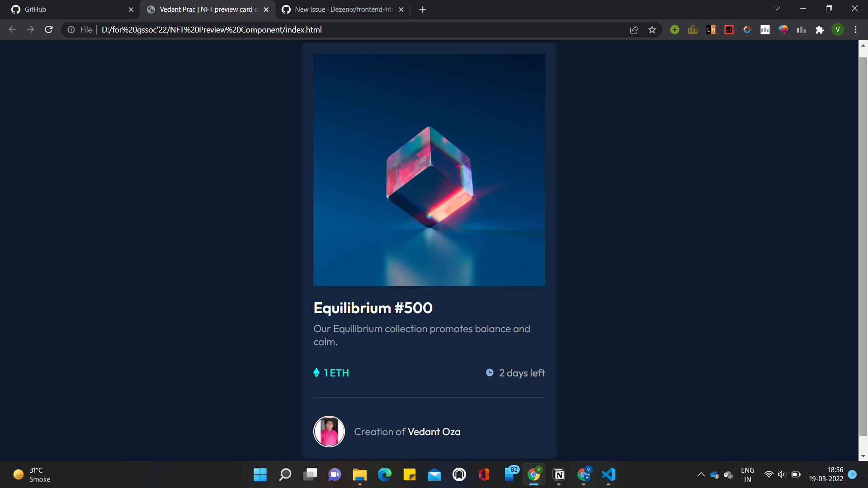Screen dimensions: 868x488
Task: Open the Extensions puzzle-piece menu
Action: click(x=819, y=30)
